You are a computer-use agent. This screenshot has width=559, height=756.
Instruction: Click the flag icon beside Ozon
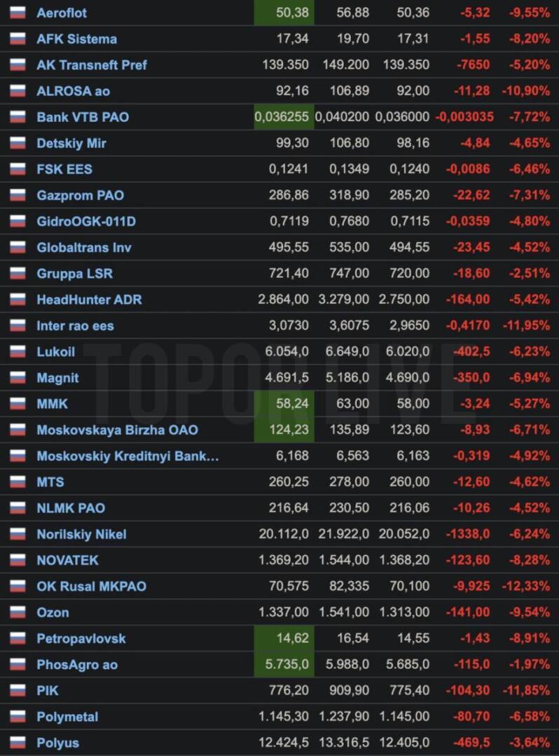[x=18, y=612]
